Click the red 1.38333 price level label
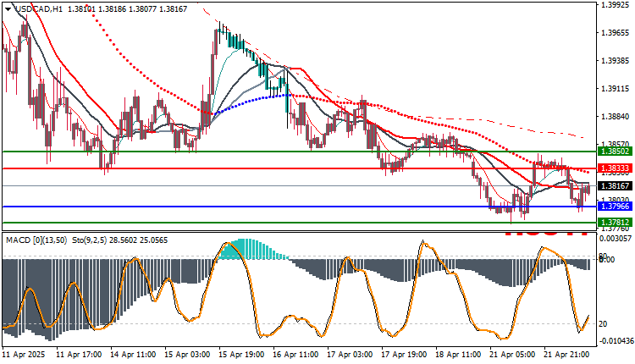This screenshot has height=364, width=635. click(616, 168)
